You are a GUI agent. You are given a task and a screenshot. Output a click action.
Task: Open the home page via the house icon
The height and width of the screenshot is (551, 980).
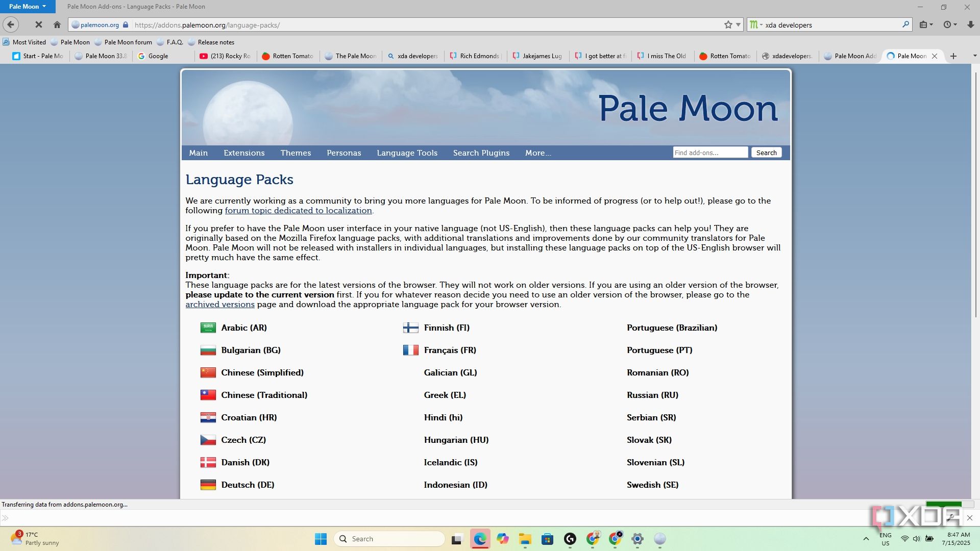pos(57,24)
